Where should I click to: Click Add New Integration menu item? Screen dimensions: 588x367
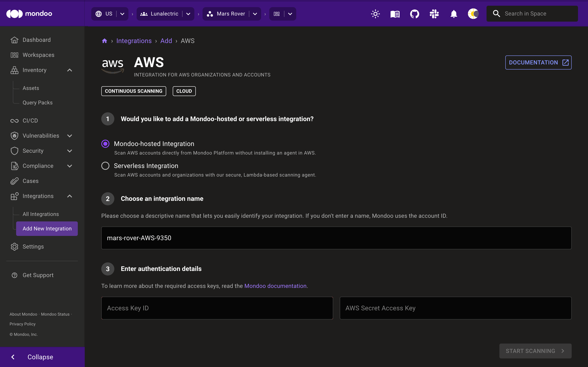point(47,228)
